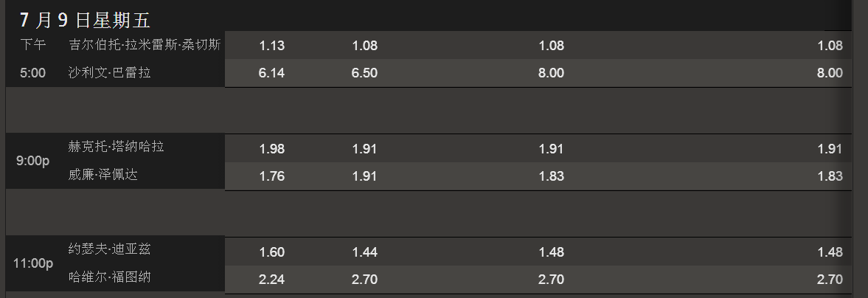Open 赫克托·塔纳哈拉 fighter link
Image resolution: width=868 pixels, height=298 pixels.
click(x=117, y=147)
